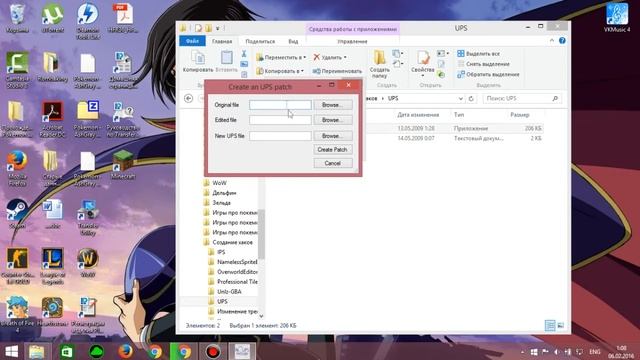640x360 pixels.
Task: Click the Explorer help question mark icon
Action: pyautogui.click(x=562, y=40)
